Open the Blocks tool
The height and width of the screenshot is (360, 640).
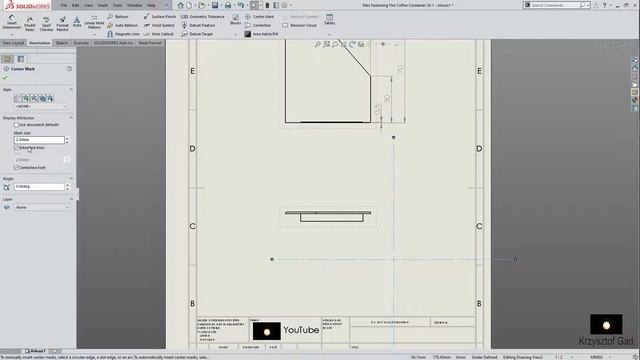click(x=235, y=19)
